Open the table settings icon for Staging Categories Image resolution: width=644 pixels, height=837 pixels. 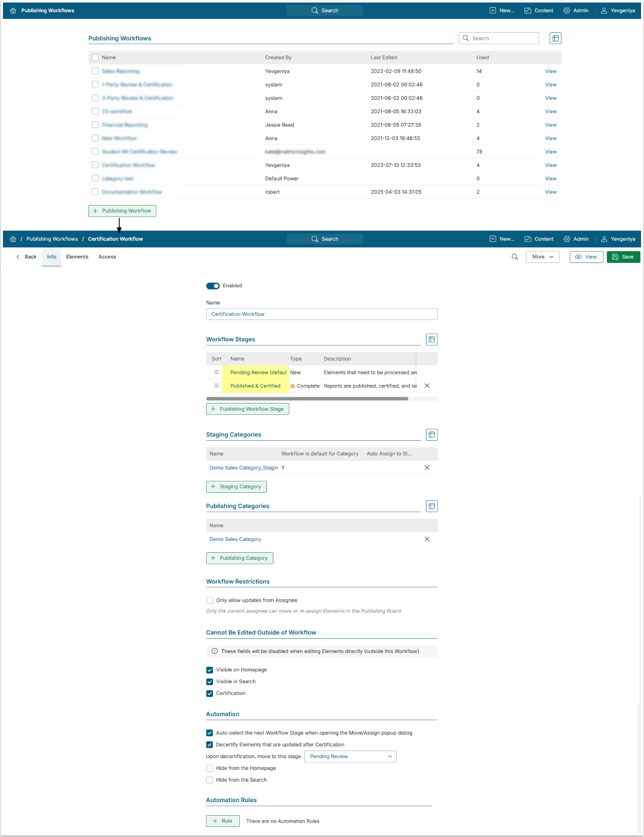click(432, 434)
